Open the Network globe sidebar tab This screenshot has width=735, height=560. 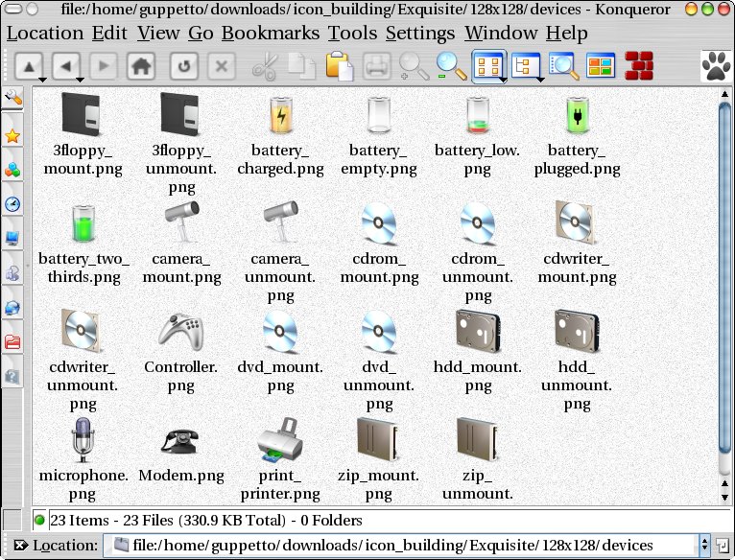point(12,309)
